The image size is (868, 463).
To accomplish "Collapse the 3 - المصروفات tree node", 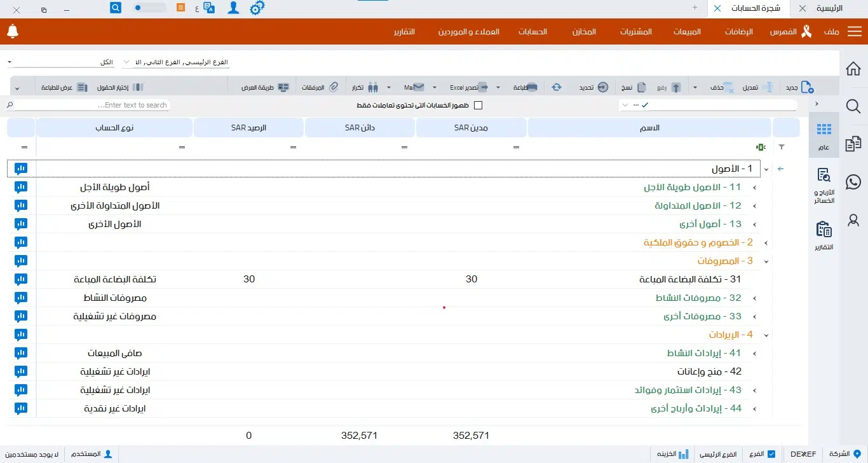I will 766,261.
